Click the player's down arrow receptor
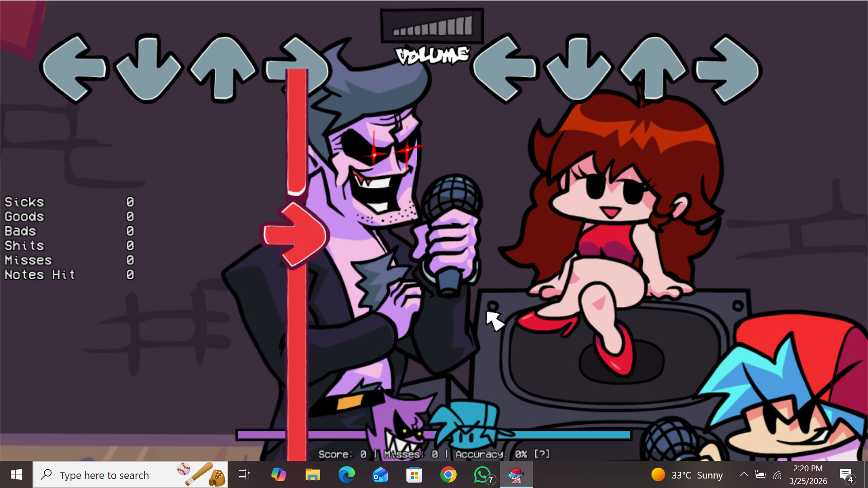This screenshot has height=488, width=868. pos(578,69)
